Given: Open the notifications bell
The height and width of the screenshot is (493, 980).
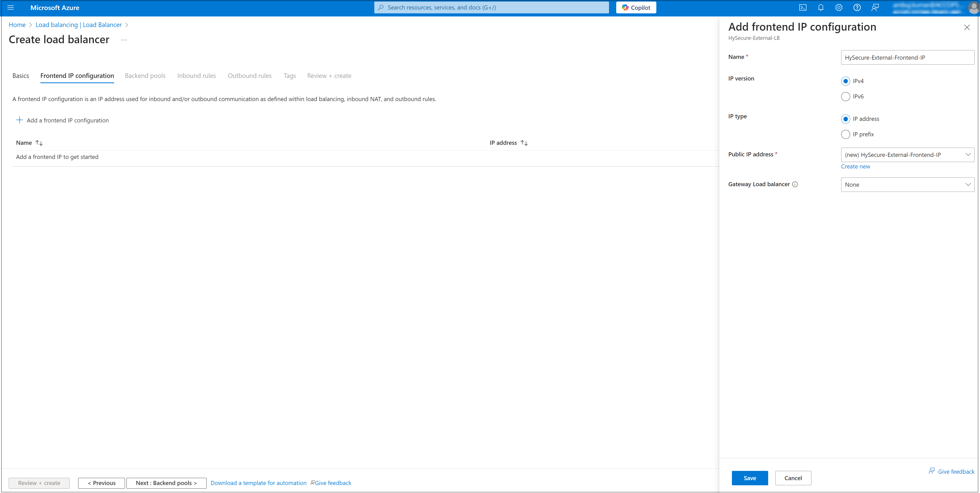Looking at the screenshot, I should [821, 8].
